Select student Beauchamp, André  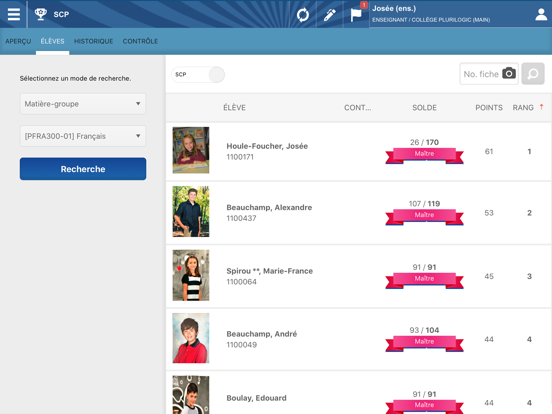coord(262,334)
